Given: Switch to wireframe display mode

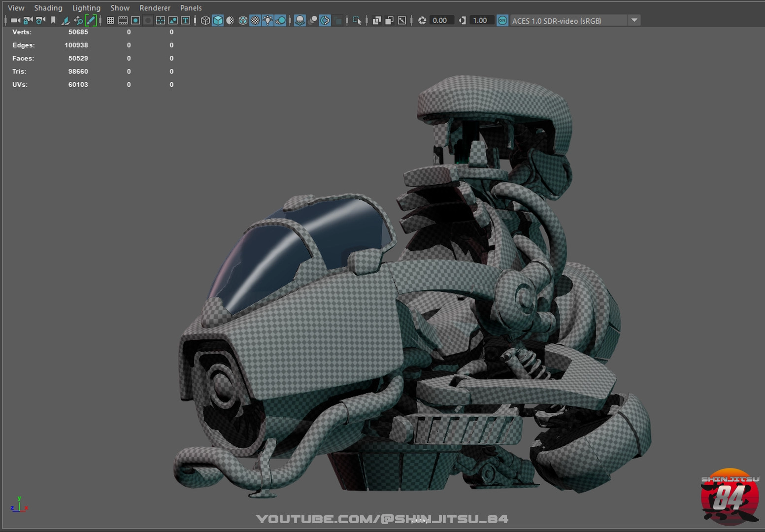Looking at the screenshot, I should coord(205,20).
